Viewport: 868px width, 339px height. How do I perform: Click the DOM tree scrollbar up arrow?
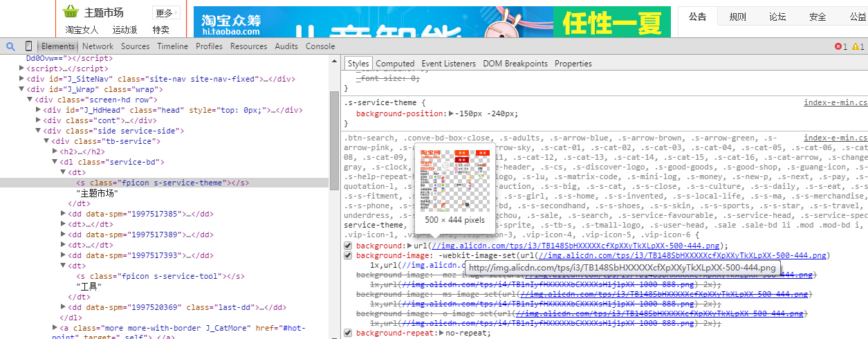coord(333,59)
